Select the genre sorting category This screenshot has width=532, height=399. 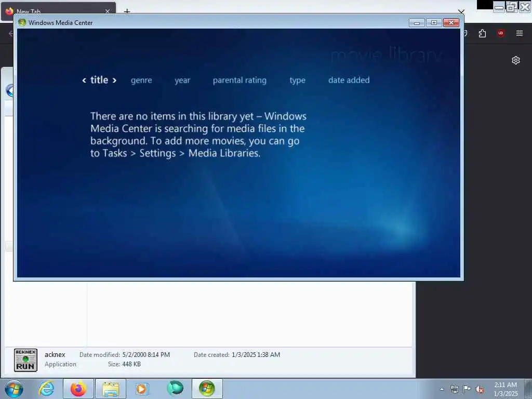(141, 81)
